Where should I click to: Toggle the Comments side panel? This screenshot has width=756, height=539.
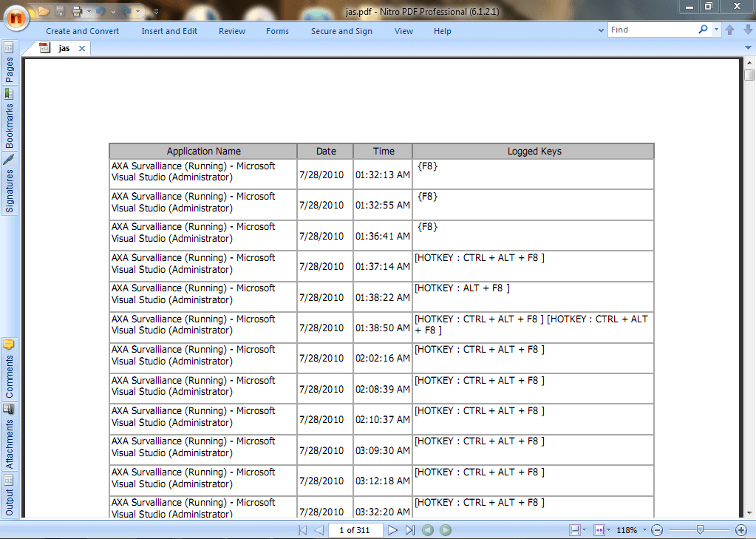9,370
